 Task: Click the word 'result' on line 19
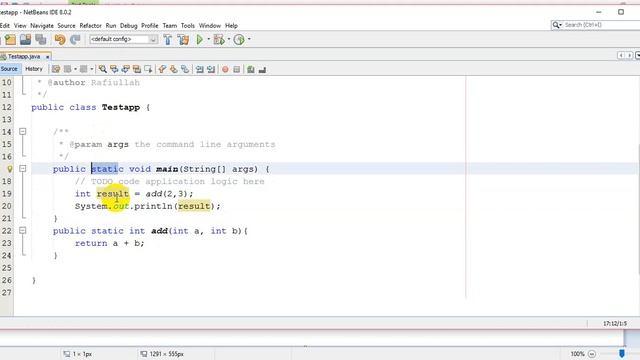coord(113,194)
